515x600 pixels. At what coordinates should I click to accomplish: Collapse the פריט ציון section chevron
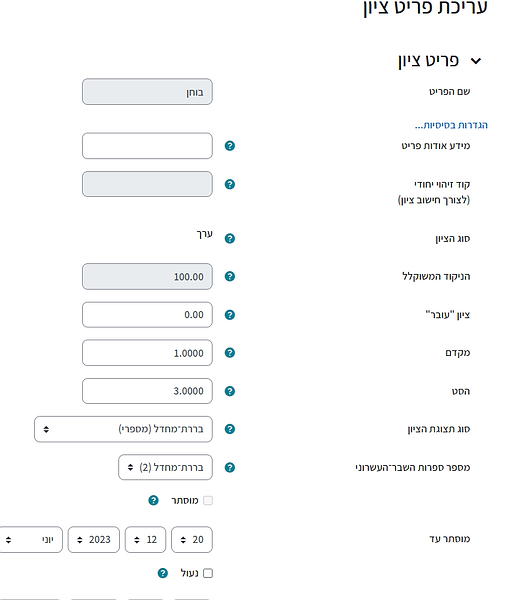tap(476, 61)
